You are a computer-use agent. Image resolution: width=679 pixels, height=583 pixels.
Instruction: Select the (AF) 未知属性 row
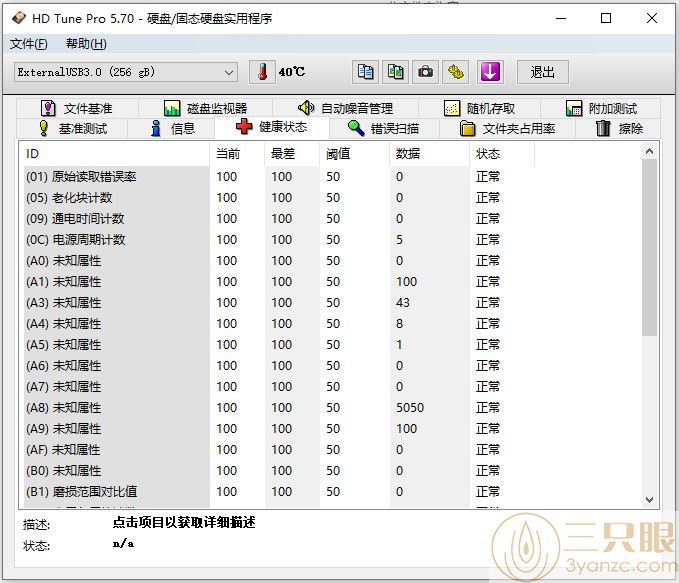277,450
